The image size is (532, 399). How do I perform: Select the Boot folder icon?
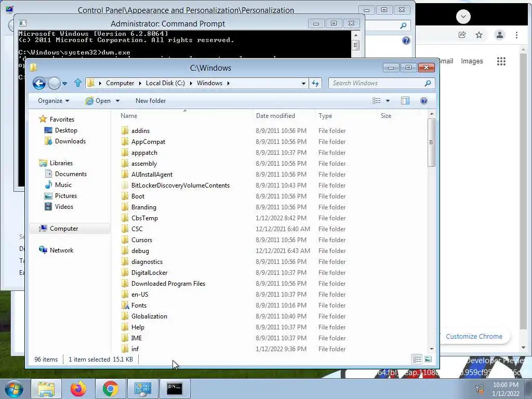point(125,196)
